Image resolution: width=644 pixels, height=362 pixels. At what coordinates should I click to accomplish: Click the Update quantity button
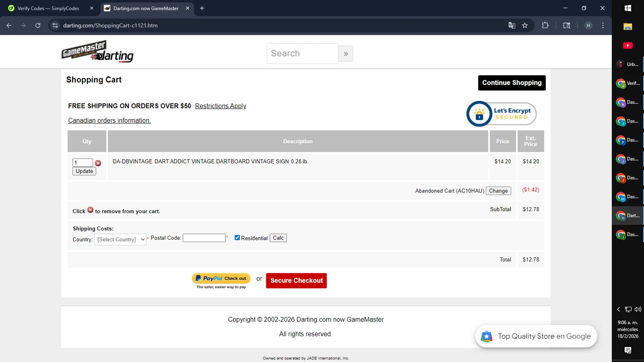point(84,171)
